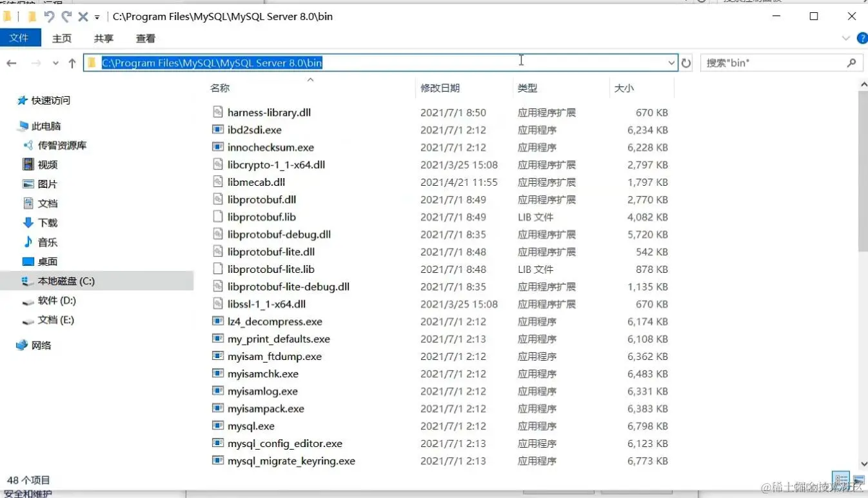This screenshot has width=868, height=498.
Task: Click the This PC computer icon
Action: point(23,126)
